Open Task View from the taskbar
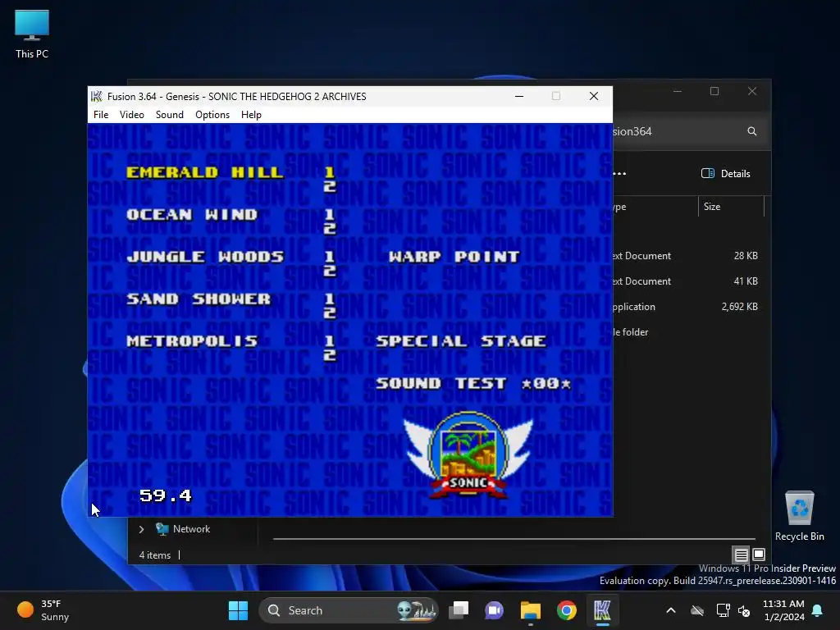Viewport: 840px width, 630px height. pos(459,610)
